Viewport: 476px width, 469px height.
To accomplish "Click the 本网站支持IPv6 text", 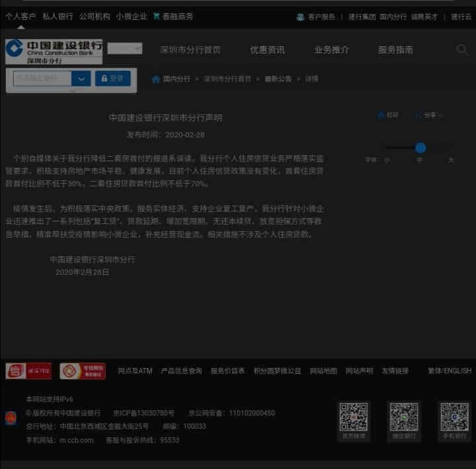I will 50,399.
